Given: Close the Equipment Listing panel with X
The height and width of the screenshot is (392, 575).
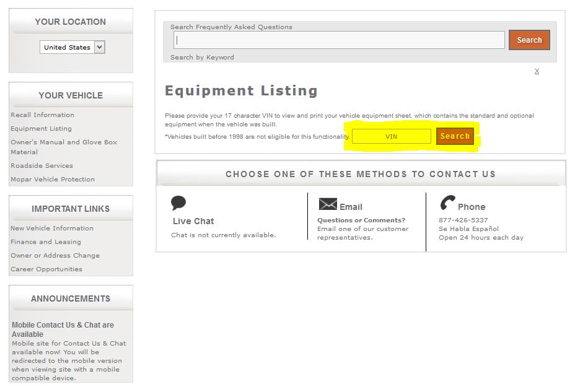Looking at the screenshot, I should point(537,71).
